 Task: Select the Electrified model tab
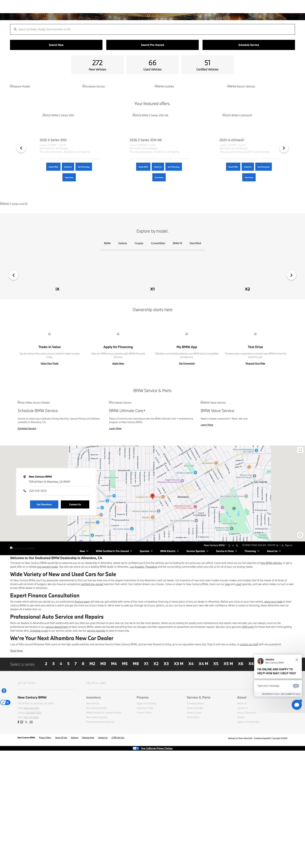point(195,243)
